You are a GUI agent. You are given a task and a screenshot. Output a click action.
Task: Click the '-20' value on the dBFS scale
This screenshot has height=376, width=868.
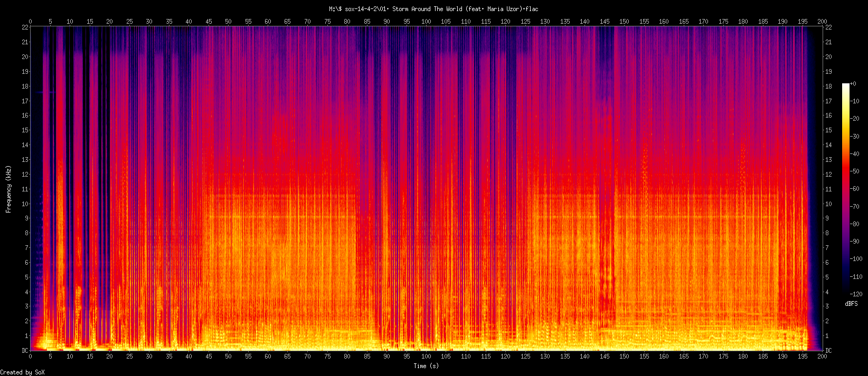tap(855, 119)
